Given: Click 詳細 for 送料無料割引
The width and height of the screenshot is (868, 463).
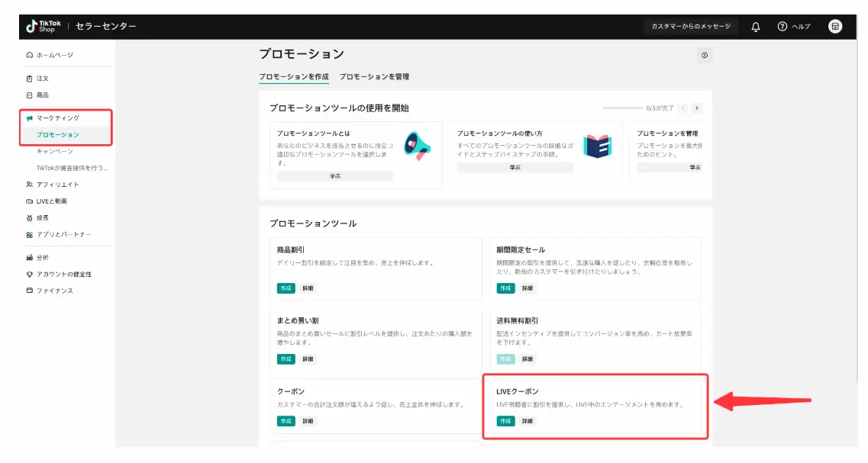Looking at the screenshot, I should tap(528, 359).
